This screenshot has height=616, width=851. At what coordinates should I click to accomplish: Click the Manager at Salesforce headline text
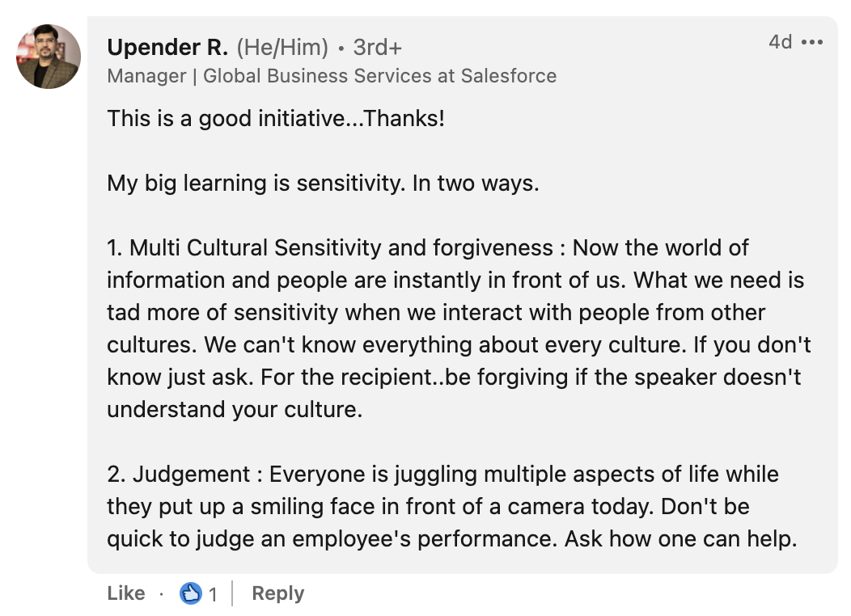coord(332,76)
